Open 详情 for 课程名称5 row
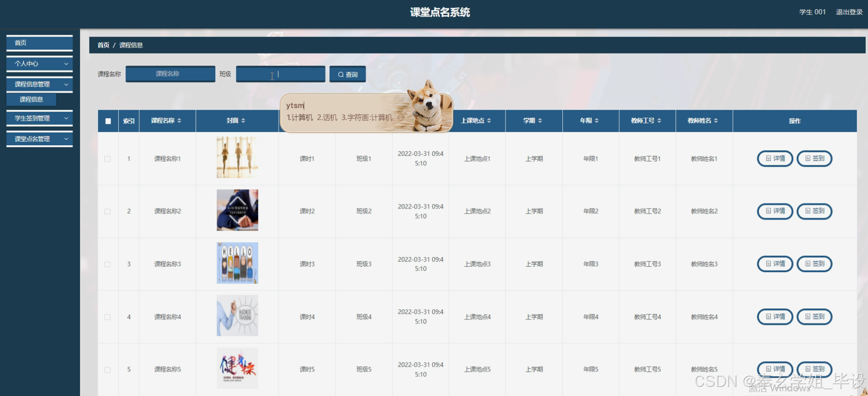This screenshot has height=396, width=868. (775, 369)
